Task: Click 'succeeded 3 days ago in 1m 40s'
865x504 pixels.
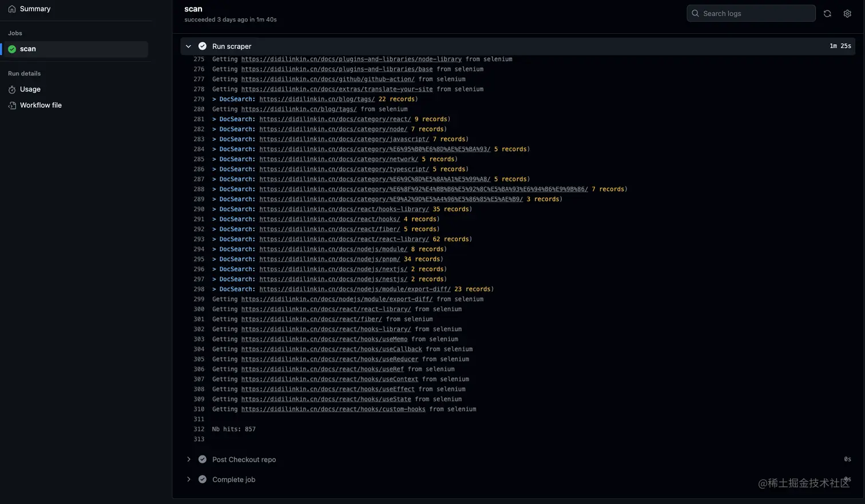Action: pyautogui.click(x=231, y=19)
